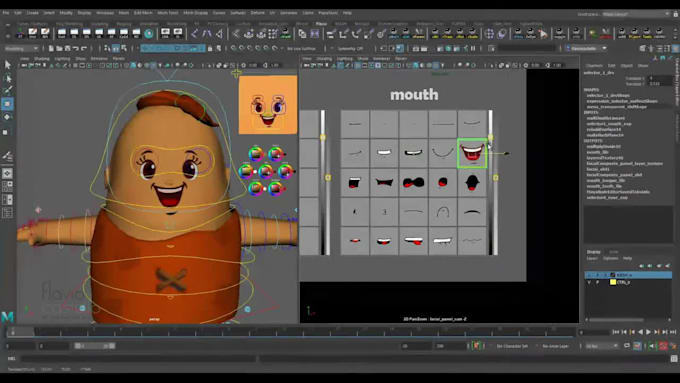Toggle P playback flag of CTRL layer

click(597, 282)
